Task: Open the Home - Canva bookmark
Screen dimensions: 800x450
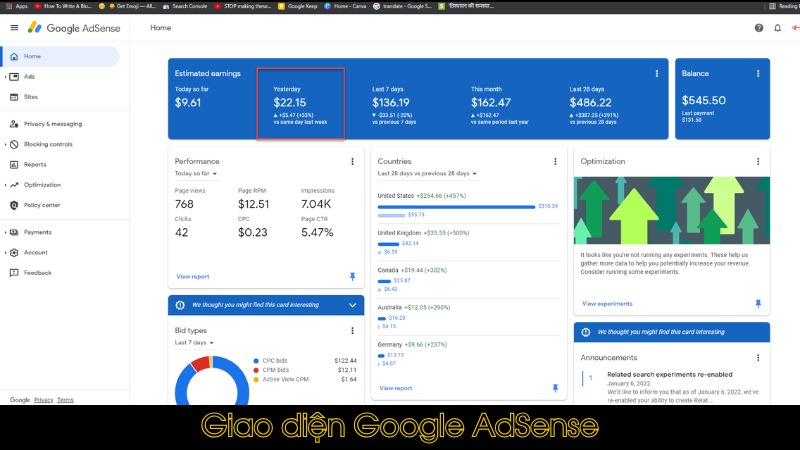Action: [345, 6]
